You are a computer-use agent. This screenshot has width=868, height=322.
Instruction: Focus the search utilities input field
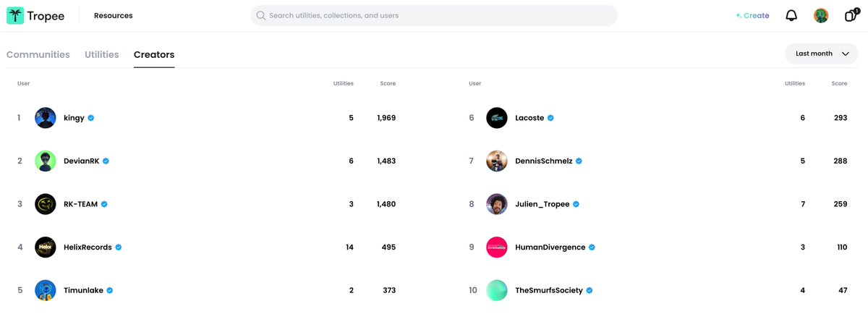pyautogui.click(x=434, y=15)
